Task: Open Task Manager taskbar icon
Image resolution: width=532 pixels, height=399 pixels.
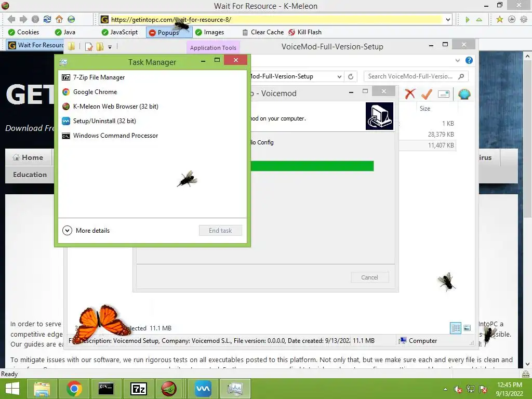Action: coord(235,389)
